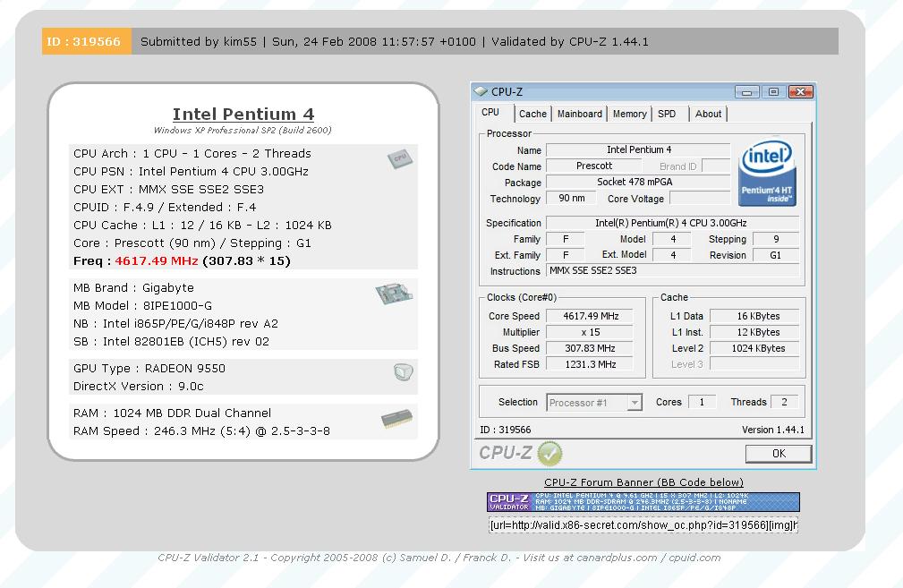Image resolution: width=903 pixels, height=588 pixels.
Task: Click the Cores value 1
Action: (x=702, y=402)
